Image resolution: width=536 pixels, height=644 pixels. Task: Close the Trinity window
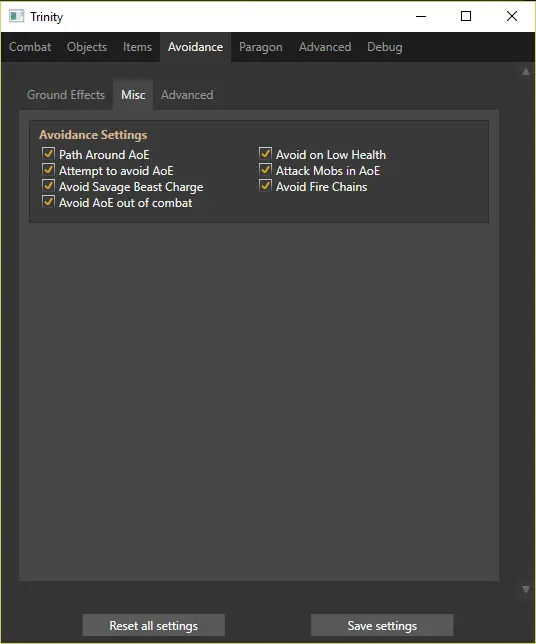click(x=512, y=16)
